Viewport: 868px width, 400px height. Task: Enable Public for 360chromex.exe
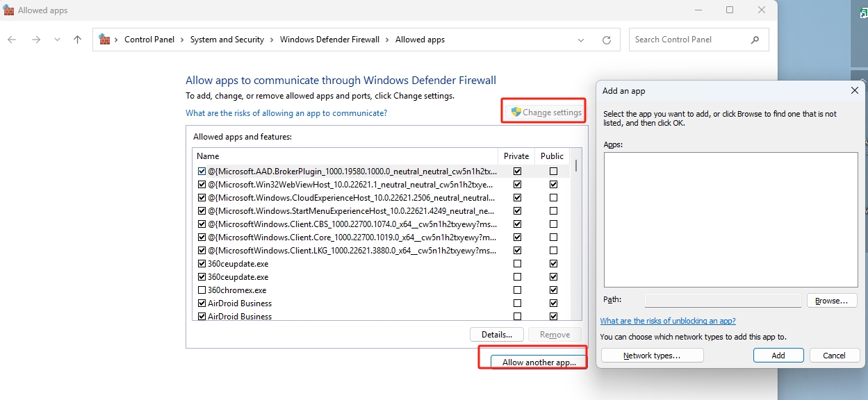553,290
